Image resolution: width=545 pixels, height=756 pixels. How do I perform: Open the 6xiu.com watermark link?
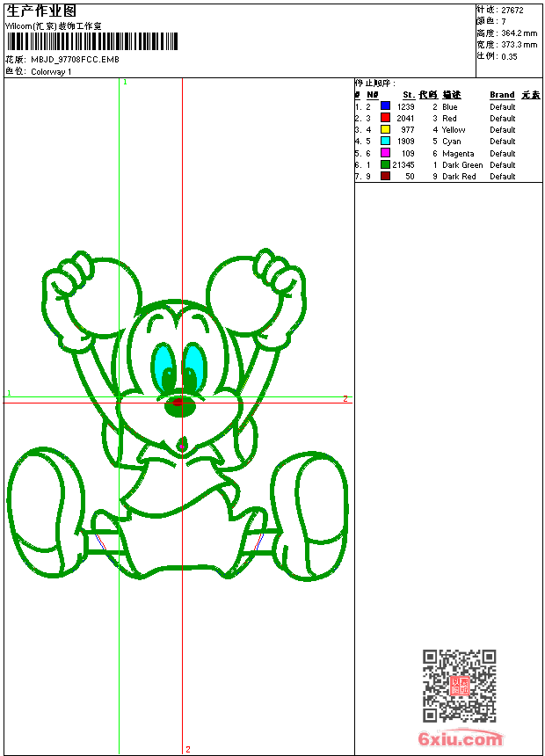click(459, 739)
